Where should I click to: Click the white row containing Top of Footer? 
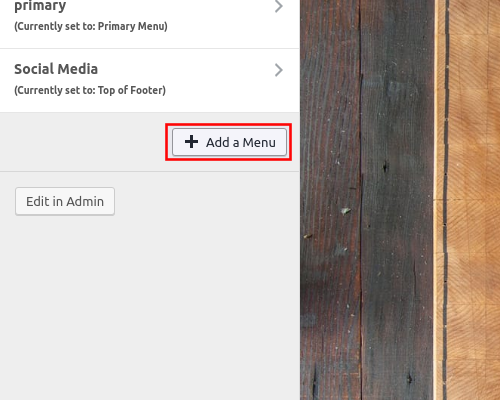pos(150,80)
